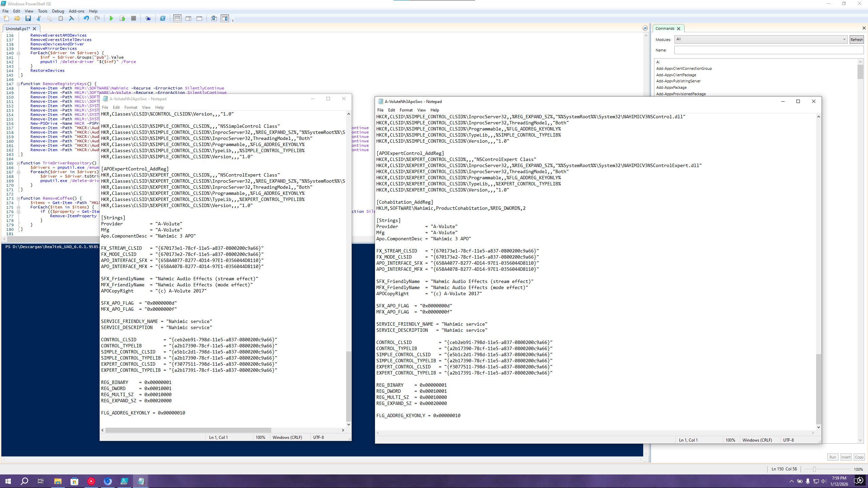Screen dimensions: 868x488
Task: Show script pane maximized
Action: click(199, 19)
